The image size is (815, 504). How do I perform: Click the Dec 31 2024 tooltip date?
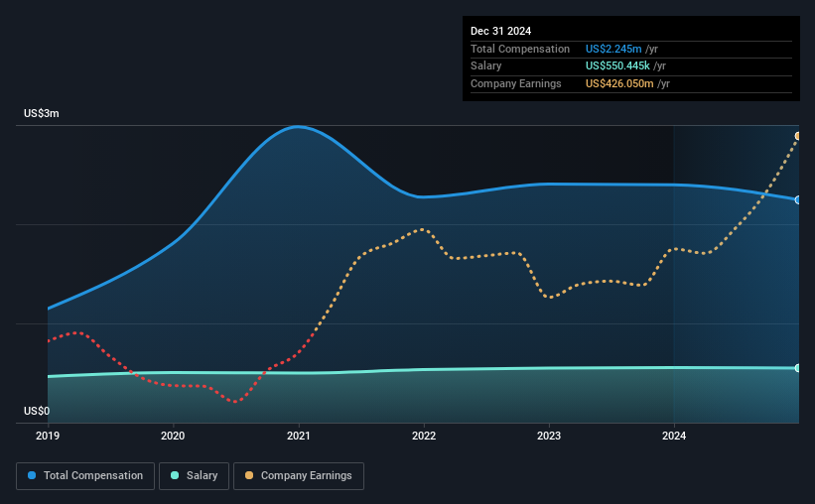point(500,31)
